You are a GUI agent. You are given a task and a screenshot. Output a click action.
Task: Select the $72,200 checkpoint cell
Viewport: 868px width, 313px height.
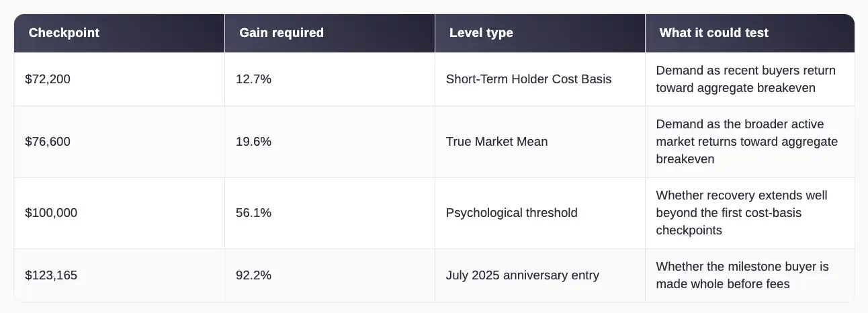pos(119,79)
